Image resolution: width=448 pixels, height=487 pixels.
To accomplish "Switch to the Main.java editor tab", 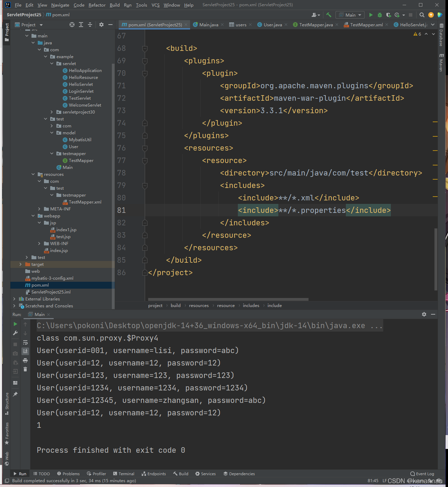I will tap(208, 25).
